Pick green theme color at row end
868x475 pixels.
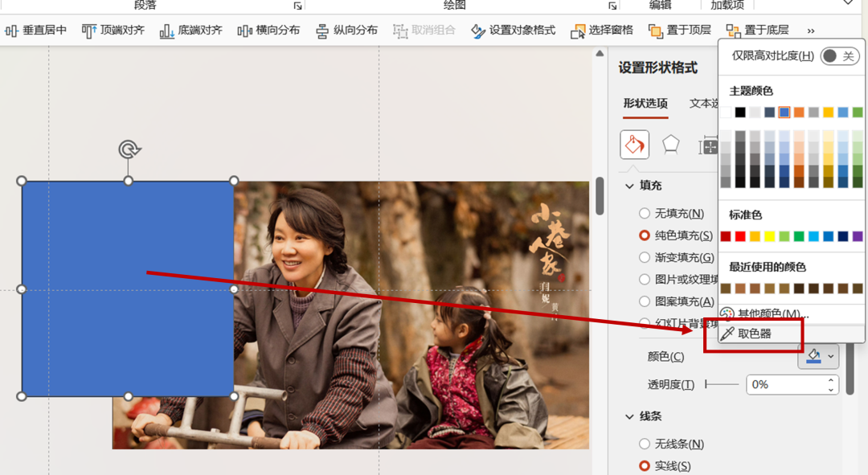(858, 113)
